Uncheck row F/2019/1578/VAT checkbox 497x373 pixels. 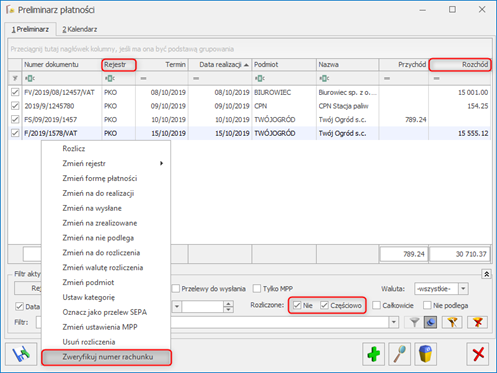point(15,133)
